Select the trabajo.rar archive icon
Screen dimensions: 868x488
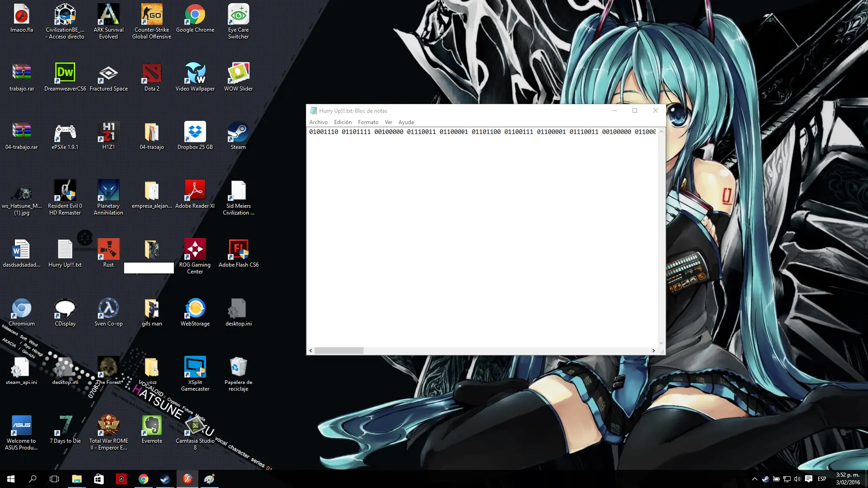pyautogui.click(x=22, y=77)
